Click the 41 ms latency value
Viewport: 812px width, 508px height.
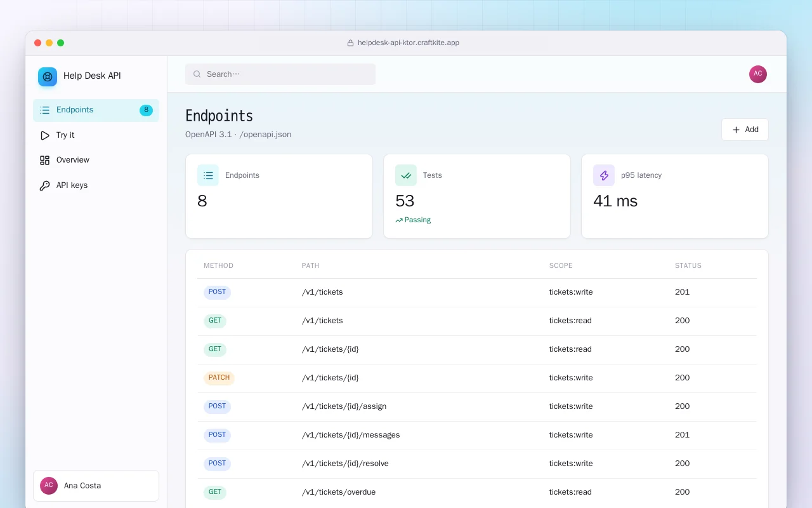(x=615, y=201)
